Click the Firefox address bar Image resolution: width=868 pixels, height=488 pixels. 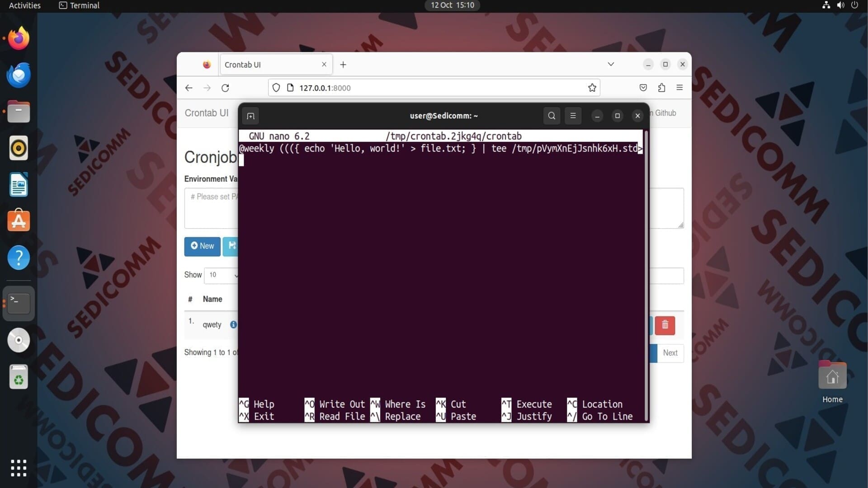[434, 88]
